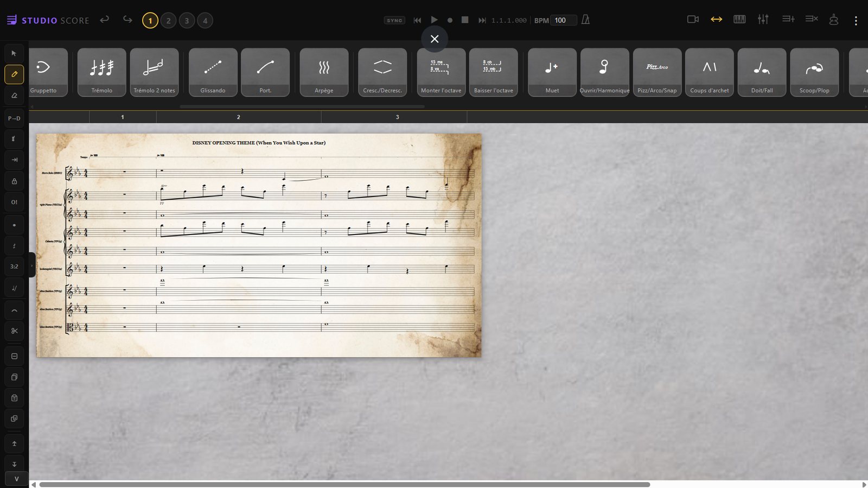Screen dimensions: 868x488
Task: Open the piano keyboard panel
Action: click(x=739, y=20)
